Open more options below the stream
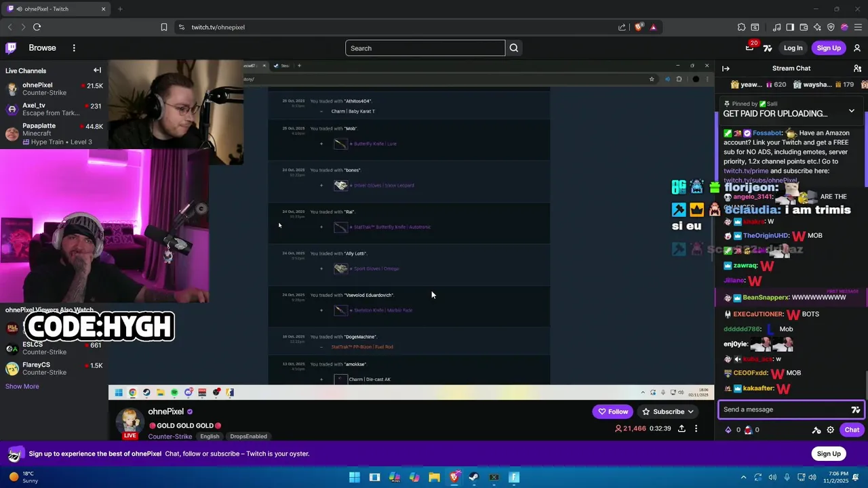Screen dimensions: 868x488 point(696,428)
